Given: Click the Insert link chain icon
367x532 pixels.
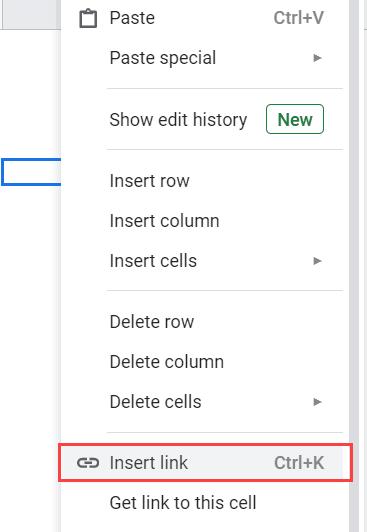Looking at the screenshot, I should [x=88, y=462].
